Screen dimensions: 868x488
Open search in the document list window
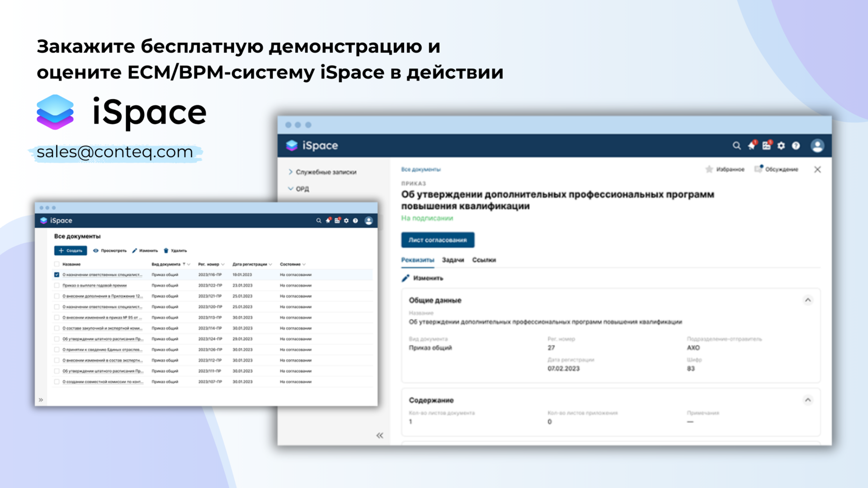point(318,221)
